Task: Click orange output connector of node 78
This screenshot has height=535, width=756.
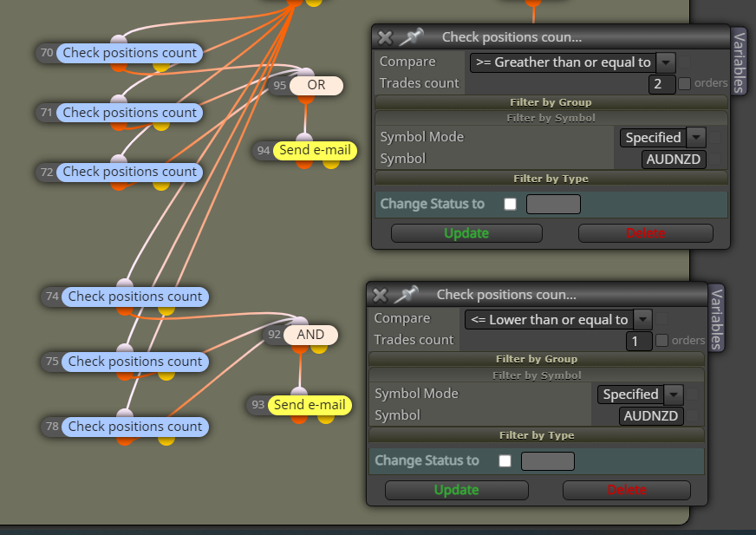Action: 124,440
